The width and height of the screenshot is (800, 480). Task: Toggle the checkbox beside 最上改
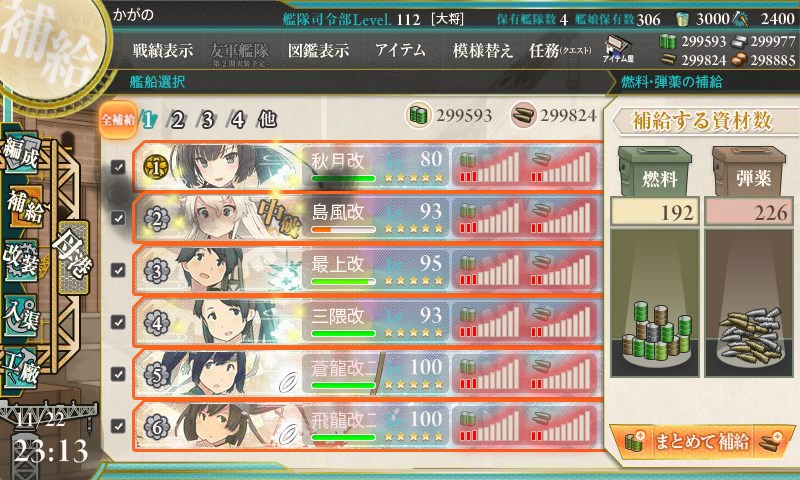[118, 270]
